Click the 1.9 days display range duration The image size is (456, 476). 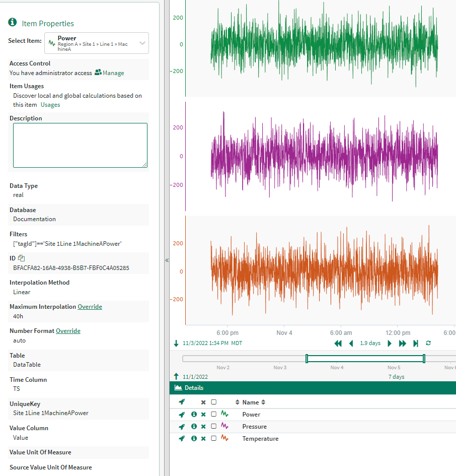point(370,344)
